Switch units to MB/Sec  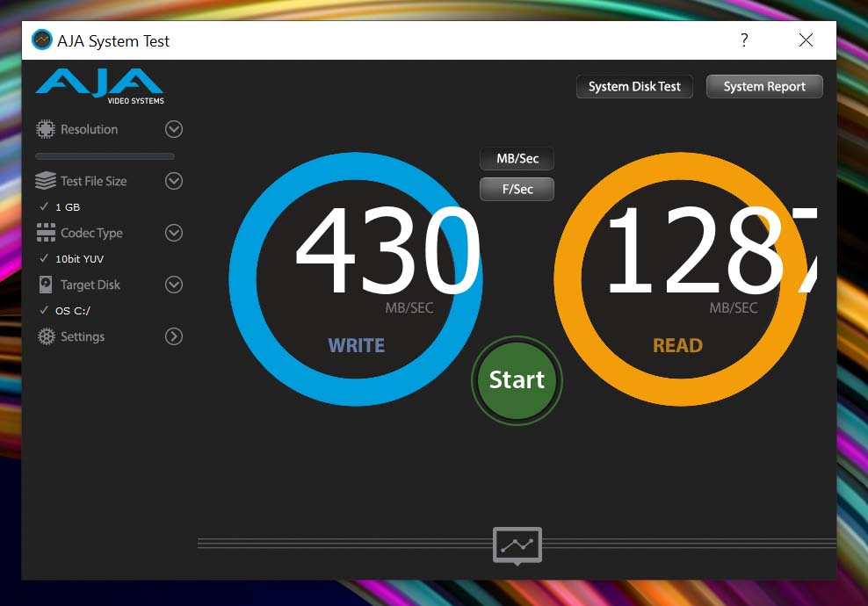517,159
